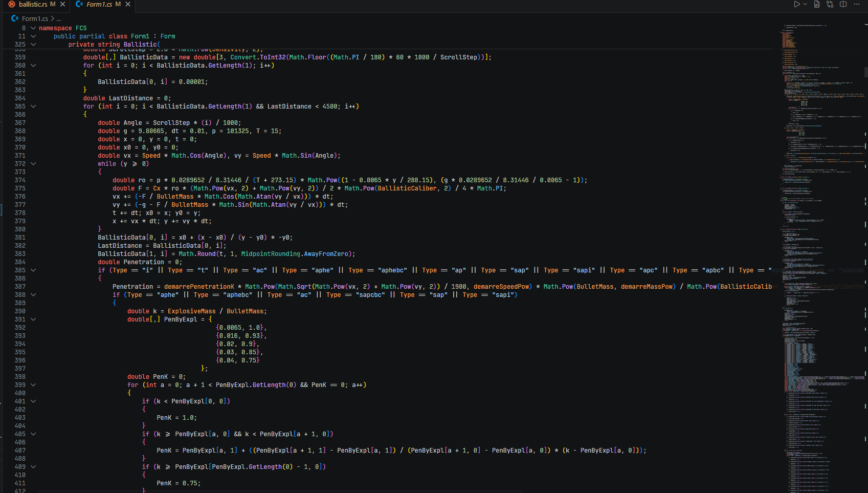This screenshot has width=868, height=493.
Task: Fold the if block at line 388
Action: [x=33, y=295]
